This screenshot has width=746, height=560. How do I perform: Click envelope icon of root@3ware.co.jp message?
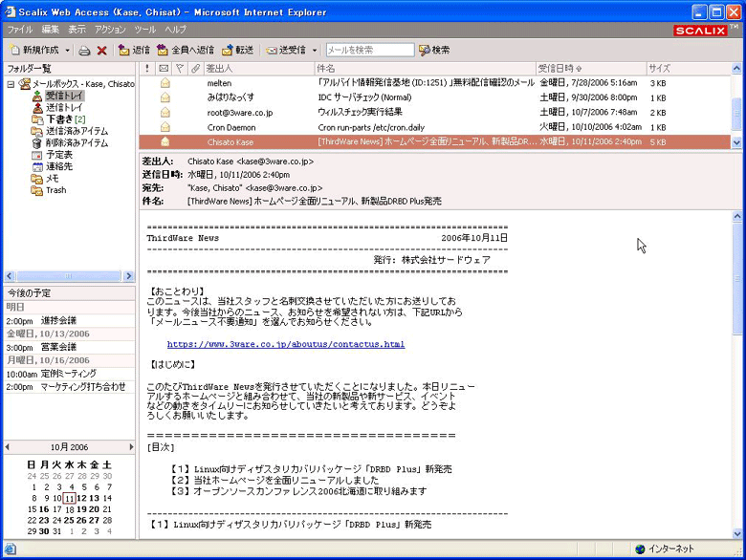pos(165,113)
